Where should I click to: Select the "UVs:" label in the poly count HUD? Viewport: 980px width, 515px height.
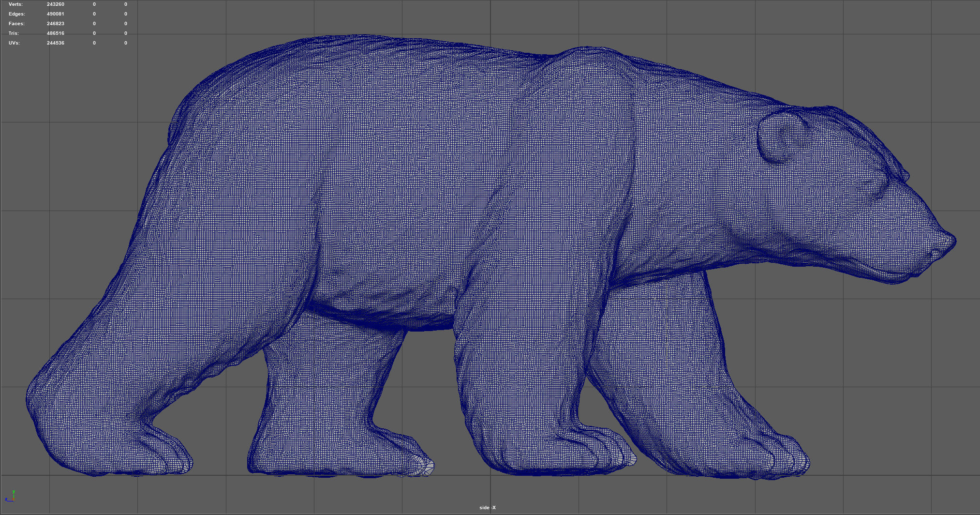[14, 43]
